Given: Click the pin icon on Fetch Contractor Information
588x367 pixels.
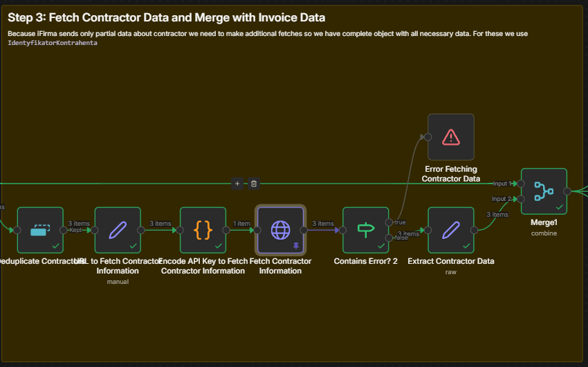Looking at the screenshot, I should point(296,246).
